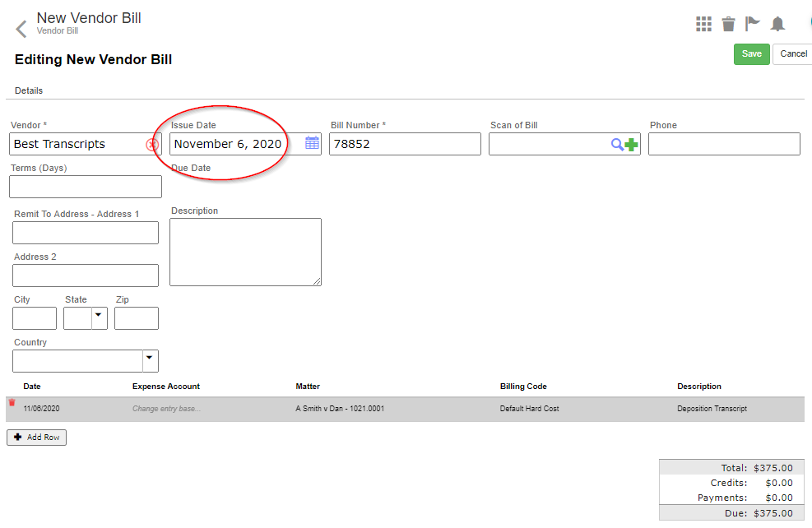Screen dimensions: 812x528
Task: Search for a Scan of Bill document
Action: (x=617, y=145)
